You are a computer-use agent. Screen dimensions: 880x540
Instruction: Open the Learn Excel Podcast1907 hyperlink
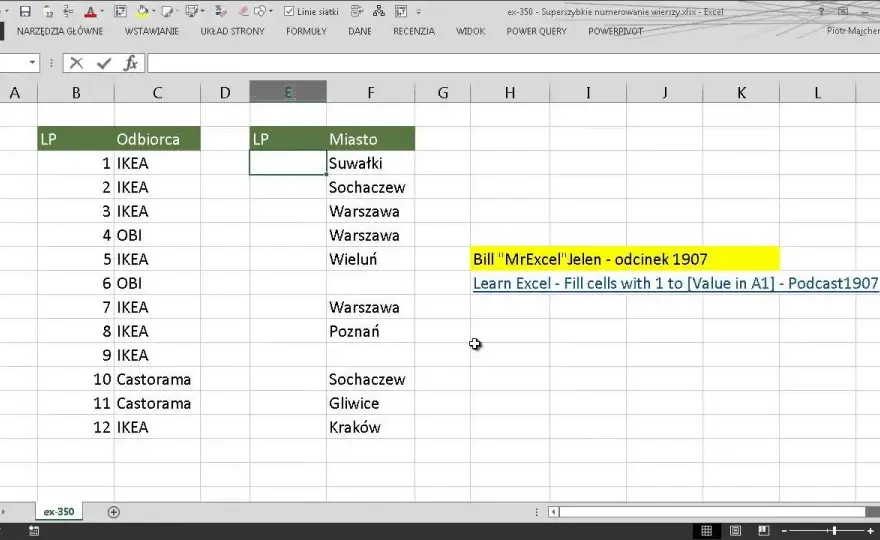675,283
